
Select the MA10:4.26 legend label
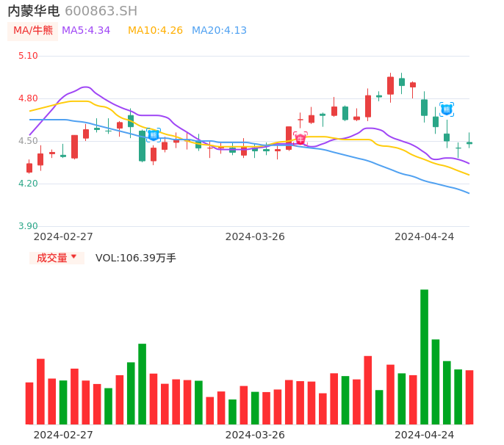[155, 31]
